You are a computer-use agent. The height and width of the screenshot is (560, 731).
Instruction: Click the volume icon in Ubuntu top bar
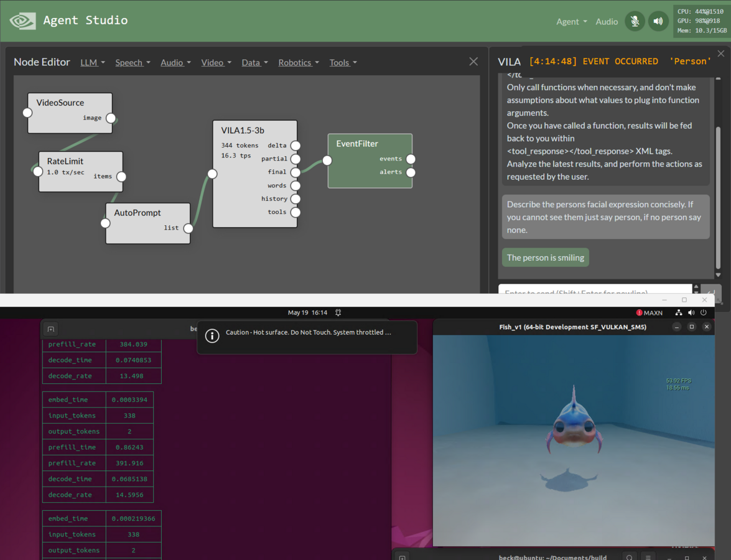(x=691, y=312)
